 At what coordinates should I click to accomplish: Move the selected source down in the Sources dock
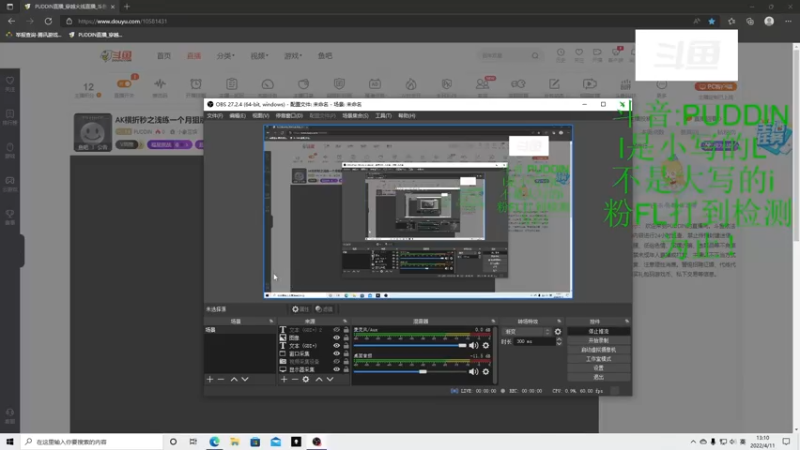(x=330, y=380)
